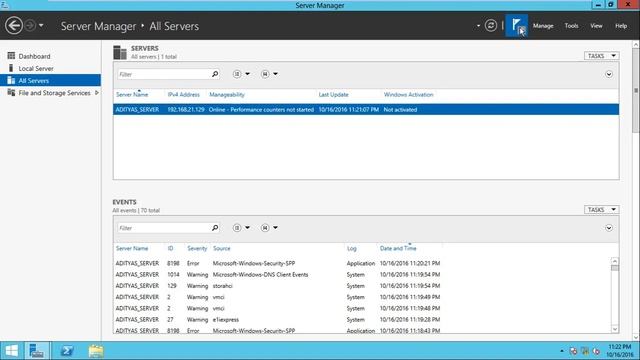Click the Servers filter text box

[163, 74]
